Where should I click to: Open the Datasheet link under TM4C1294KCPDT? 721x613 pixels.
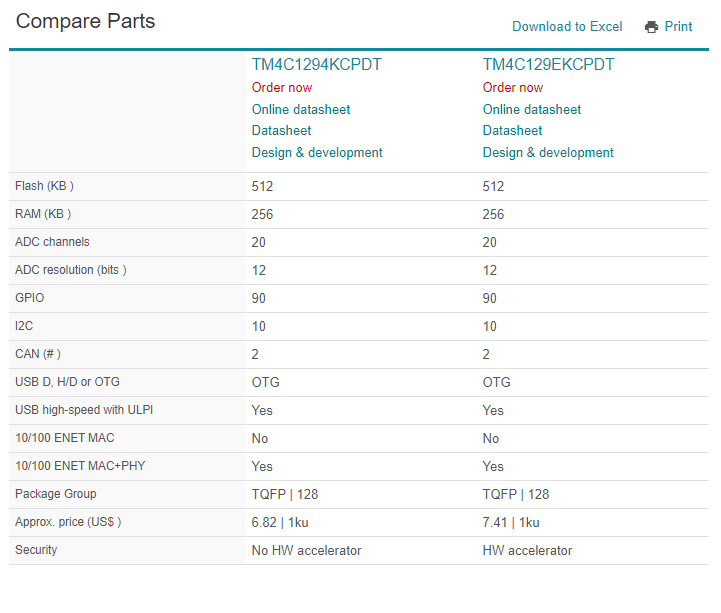(x=281, y=131)
